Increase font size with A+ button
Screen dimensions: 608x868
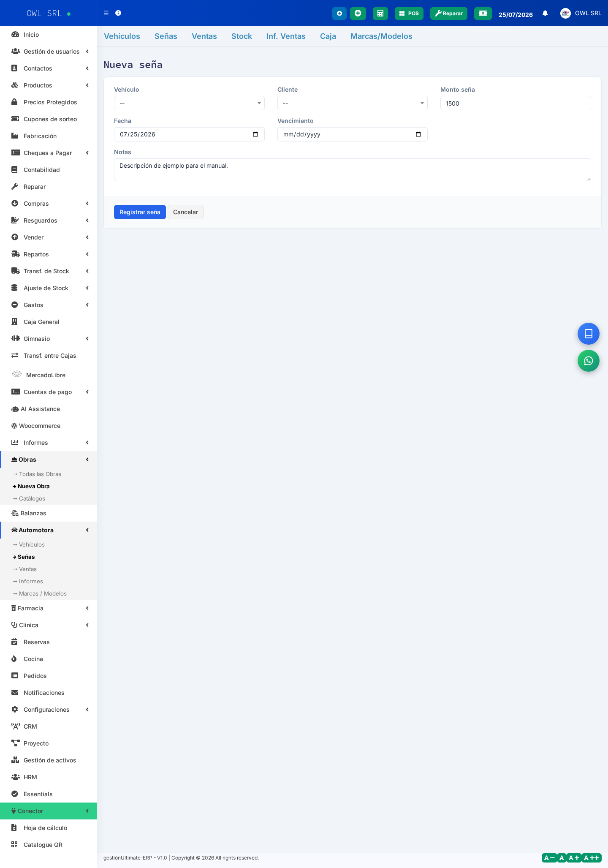click(x=574, y=858)
